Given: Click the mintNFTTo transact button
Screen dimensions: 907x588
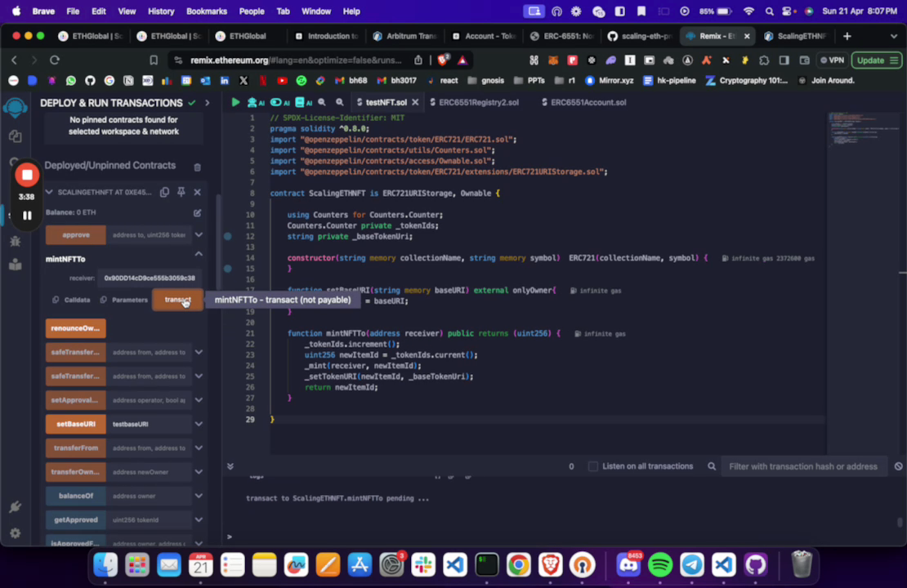Looking at the screenshot, I should 177,300.
